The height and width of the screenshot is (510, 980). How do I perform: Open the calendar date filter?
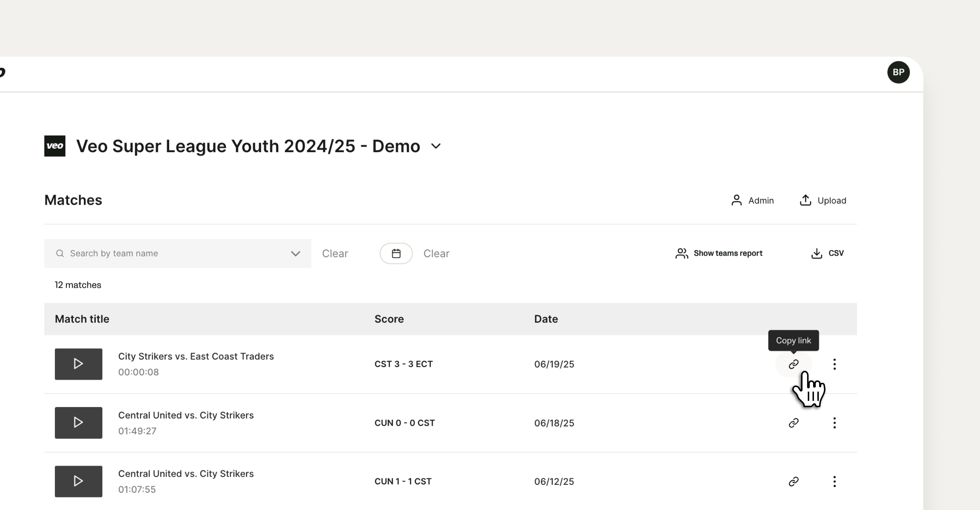click(x=396, y=253)
